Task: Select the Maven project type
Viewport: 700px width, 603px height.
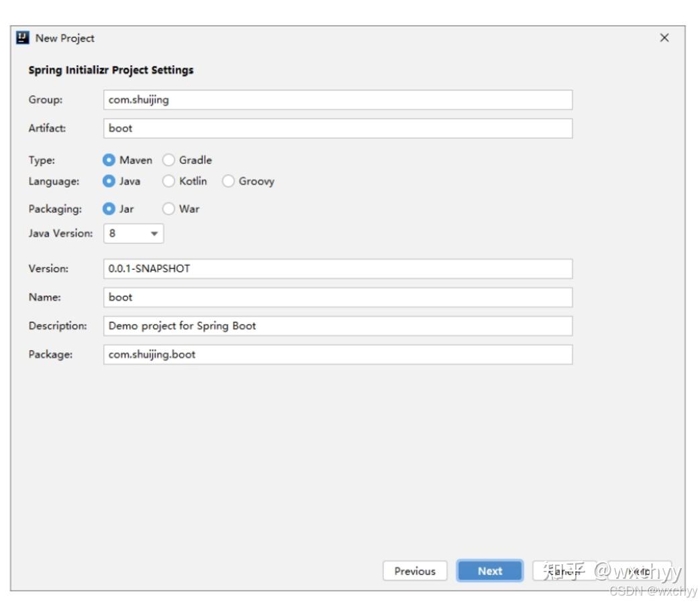Action: click(x=109, y=160)
